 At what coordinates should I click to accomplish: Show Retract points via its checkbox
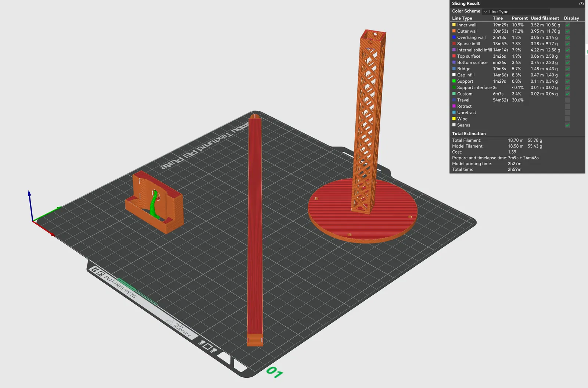click(x=568, y=106)
